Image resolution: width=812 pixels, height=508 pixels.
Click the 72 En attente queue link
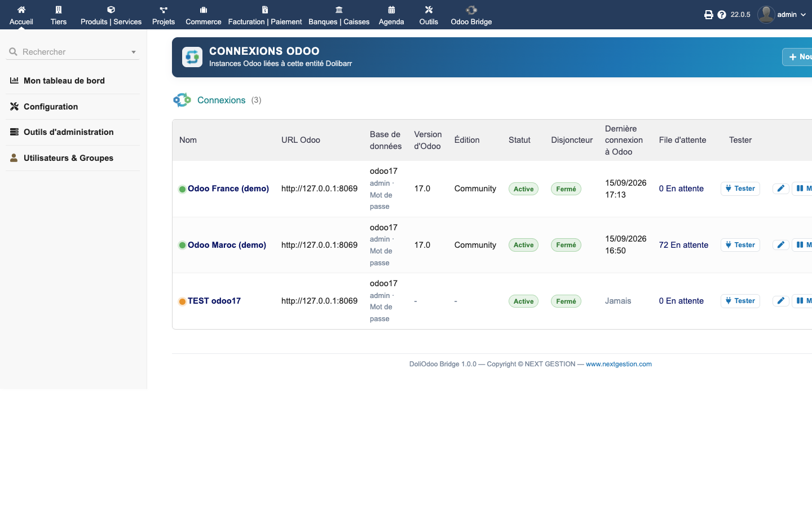(x=683, y=245)
